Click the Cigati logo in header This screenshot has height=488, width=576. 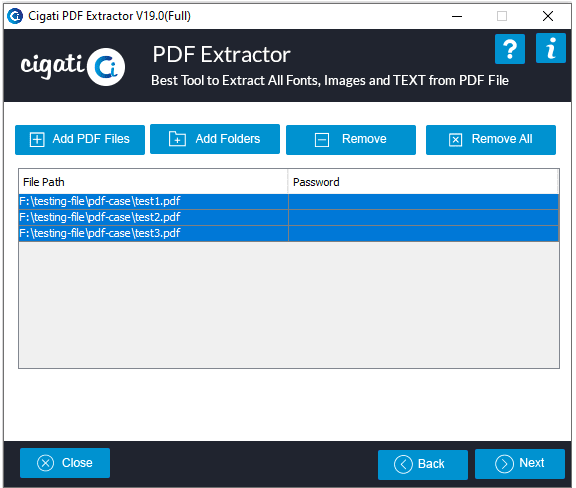(x=73, y=67)
